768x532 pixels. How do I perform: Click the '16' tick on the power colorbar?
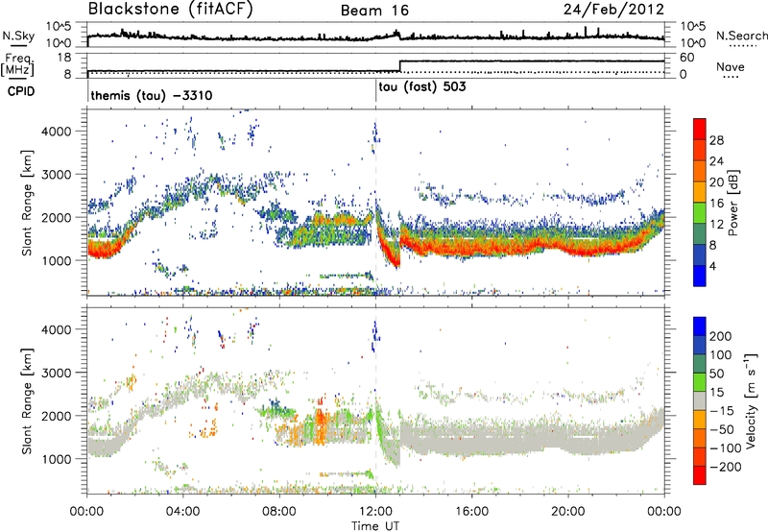point(716,204)
